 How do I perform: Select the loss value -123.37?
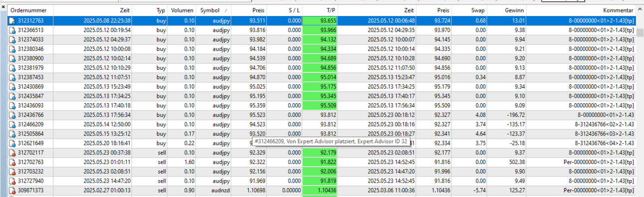click(x=515, y=134)
